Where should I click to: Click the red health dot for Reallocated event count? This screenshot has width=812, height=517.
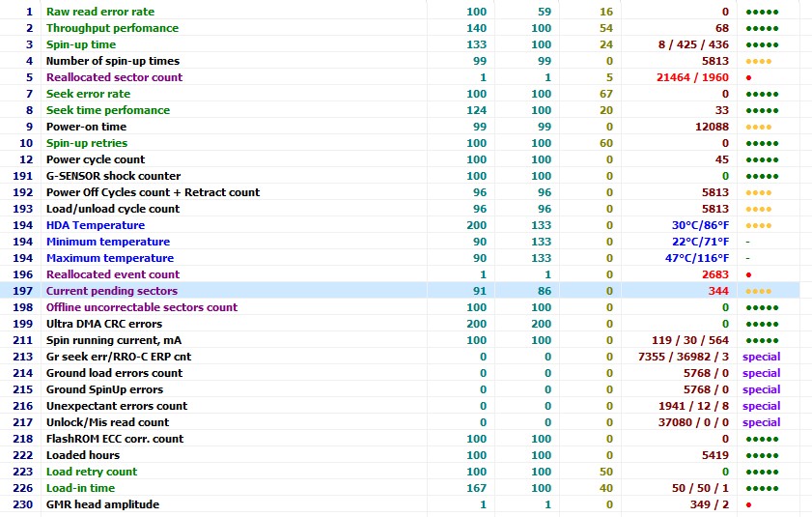coord(749,274)
